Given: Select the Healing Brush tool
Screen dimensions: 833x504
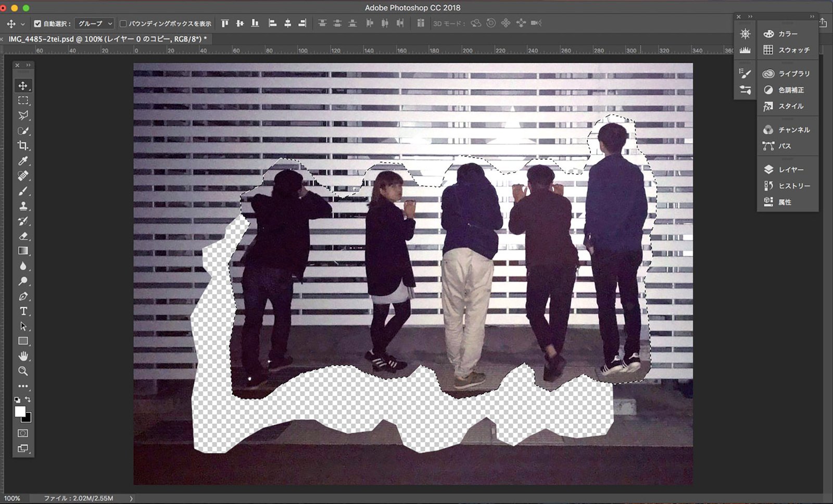Looking at the screenshot, I should point(23,176).
